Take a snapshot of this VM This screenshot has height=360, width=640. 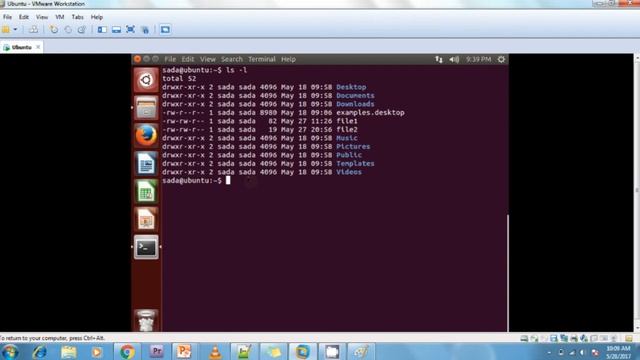(53, 29)
